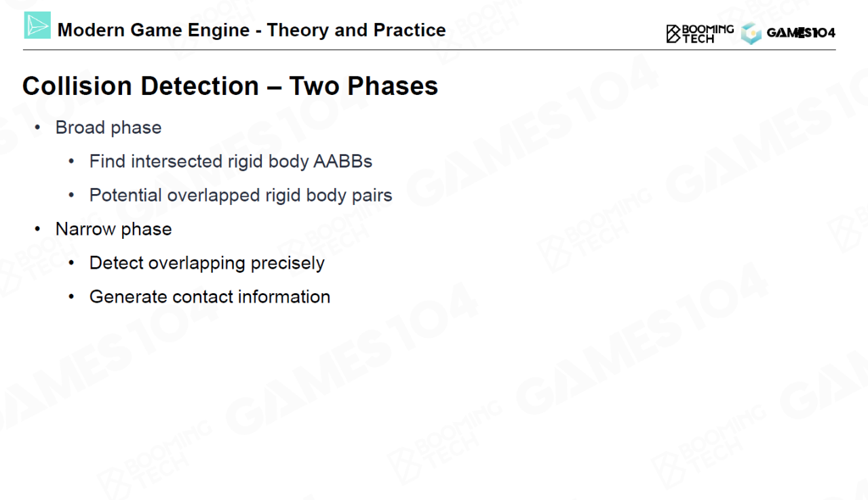868x500 pixels.
Task: Click the Detect overlapping precisely line
Action: point(207,263)
